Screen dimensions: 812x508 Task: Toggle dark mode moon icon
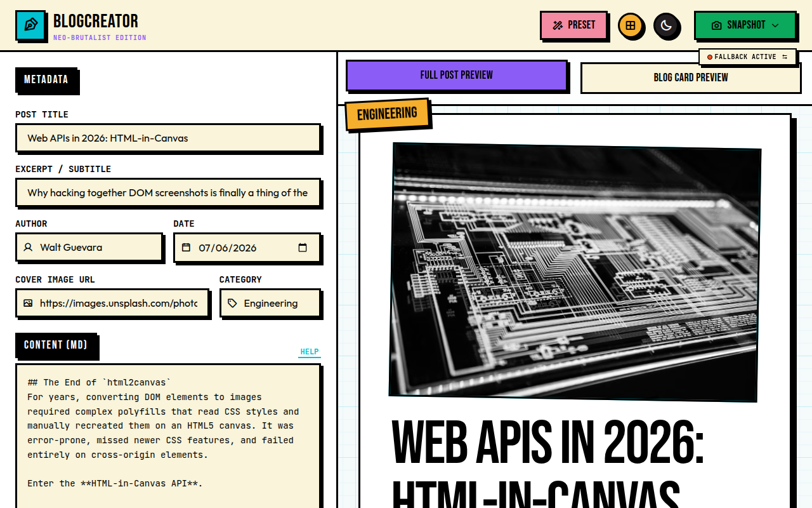click(x=666, y=25)
